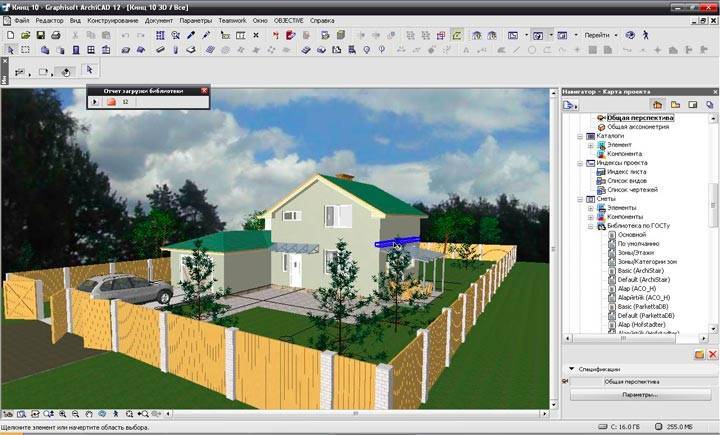Click the zoom in magnifier at bottom bar
The image size is (720, 435).
tap(62, 414)
